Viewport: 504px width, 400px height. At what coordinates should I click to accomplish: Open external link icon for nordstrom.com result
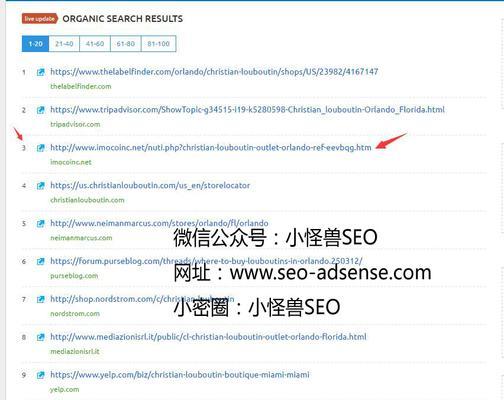[x=40, y=299]
